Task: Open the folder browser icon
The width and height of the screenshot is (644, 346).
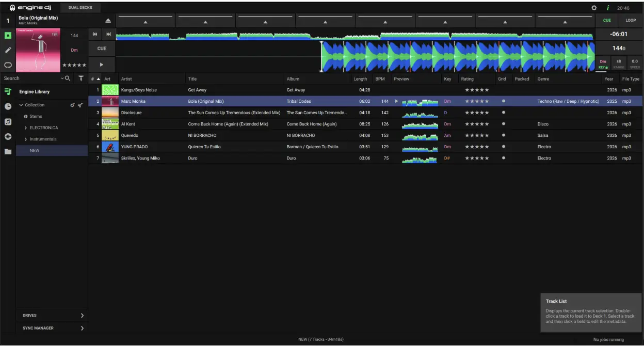Action: (x=8, y=152)
